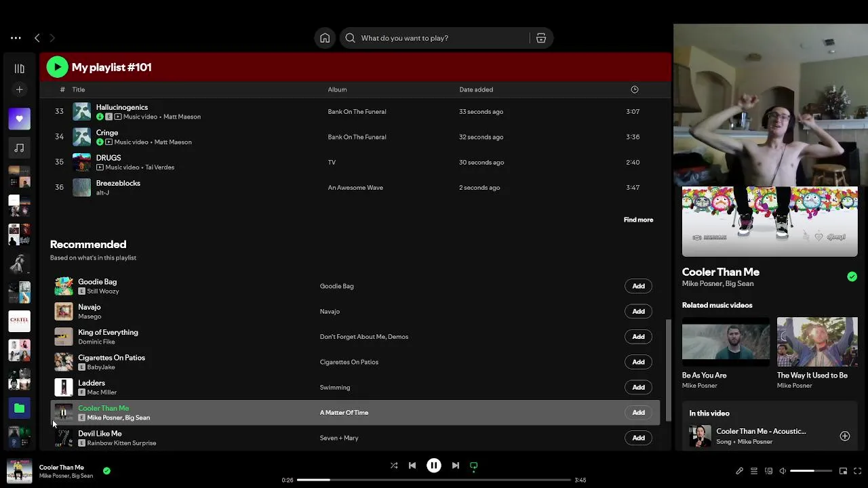868x488 pixels.
Task: Adjust the volume slider
Action: click(811, 471)
